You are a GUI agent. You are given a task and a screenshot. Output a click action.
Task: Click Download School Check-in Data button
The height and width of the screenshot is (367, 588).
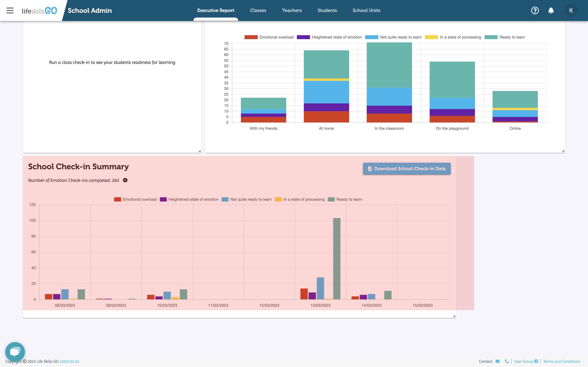(407, 169)
